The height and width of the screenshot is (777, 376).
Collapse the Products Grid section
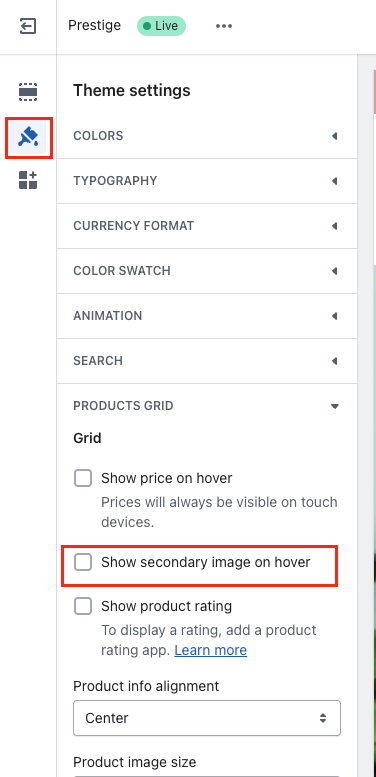click(x=207, y=406)
